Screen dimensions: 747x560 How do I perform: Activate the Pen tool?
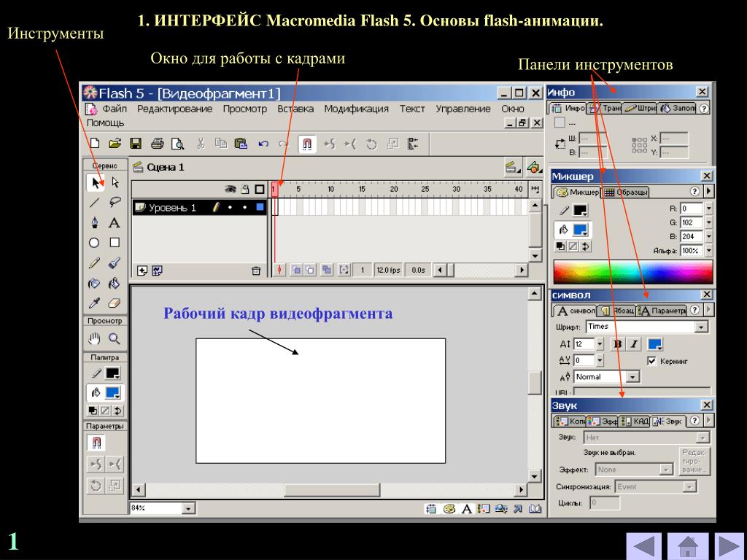click(x=94, y=223)
